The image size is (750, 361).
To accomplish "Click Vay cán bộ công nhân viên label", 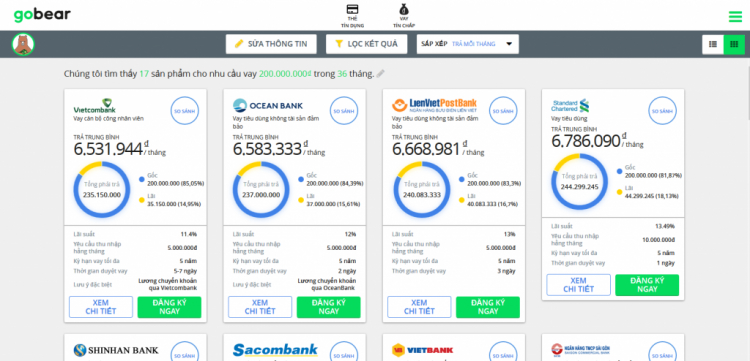I will (x=108, y=119).
